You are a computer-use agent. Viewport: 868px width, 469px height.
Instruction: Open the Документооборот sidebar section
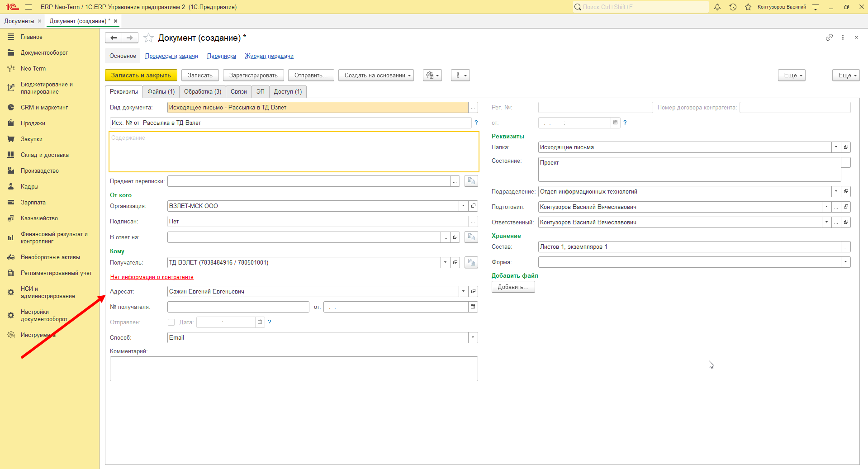[44, 52]
